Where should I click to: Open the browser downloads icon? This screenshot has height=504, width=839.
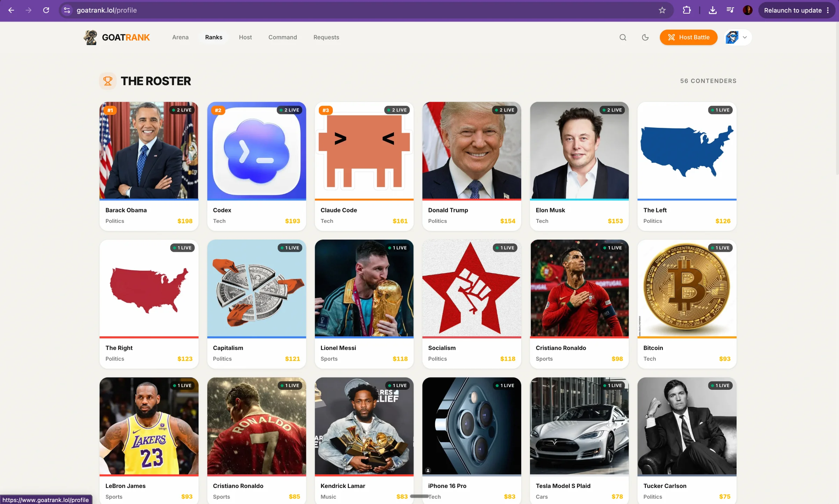pos(712,10)
